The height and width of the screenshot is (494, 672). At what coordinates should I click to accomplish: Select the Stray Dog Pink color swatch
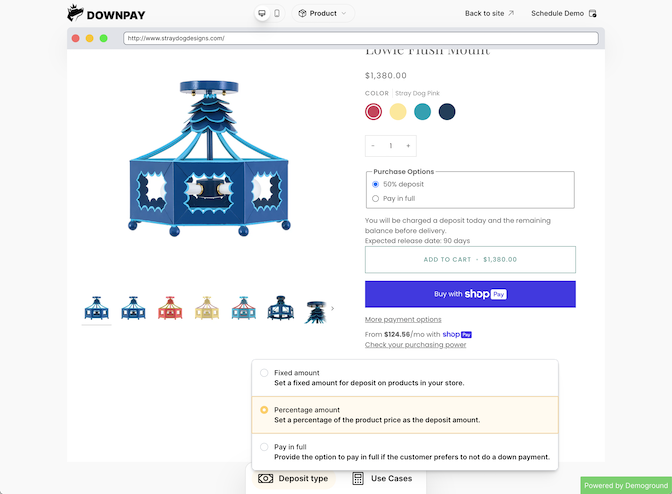point(373,112)
